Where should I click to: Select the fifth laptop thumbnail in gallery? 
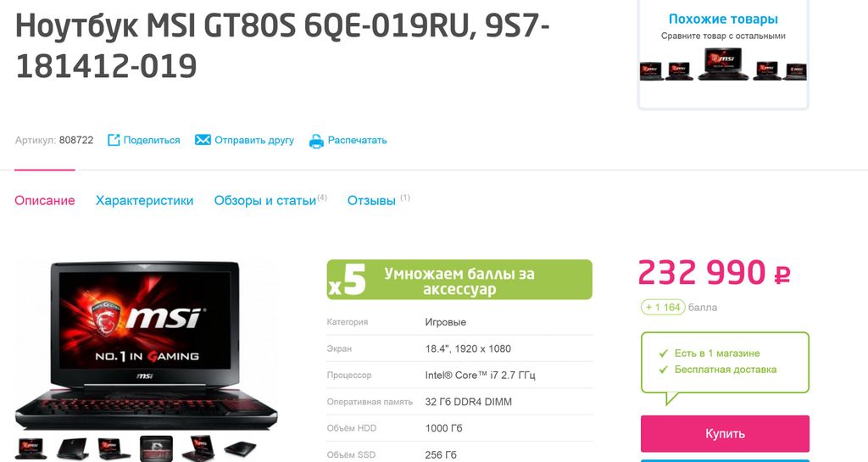[x=198, y=448]
